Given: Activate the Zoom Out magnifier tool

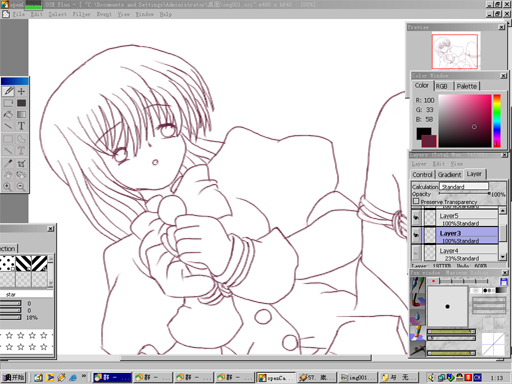Looking at the screenshot, I should [21, 186].
